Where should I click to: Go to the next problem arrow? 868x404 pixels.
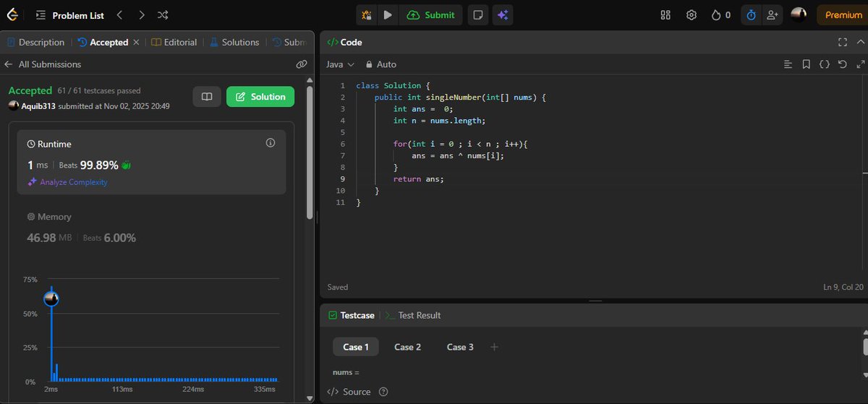[141, 14]
